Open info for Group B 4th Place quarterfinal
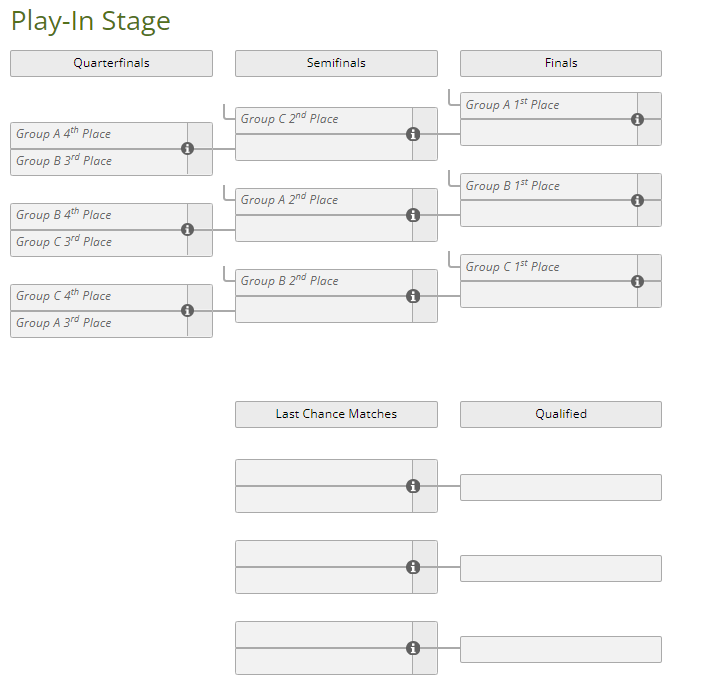Screen dimensions: 715x689 coord(187,229)
